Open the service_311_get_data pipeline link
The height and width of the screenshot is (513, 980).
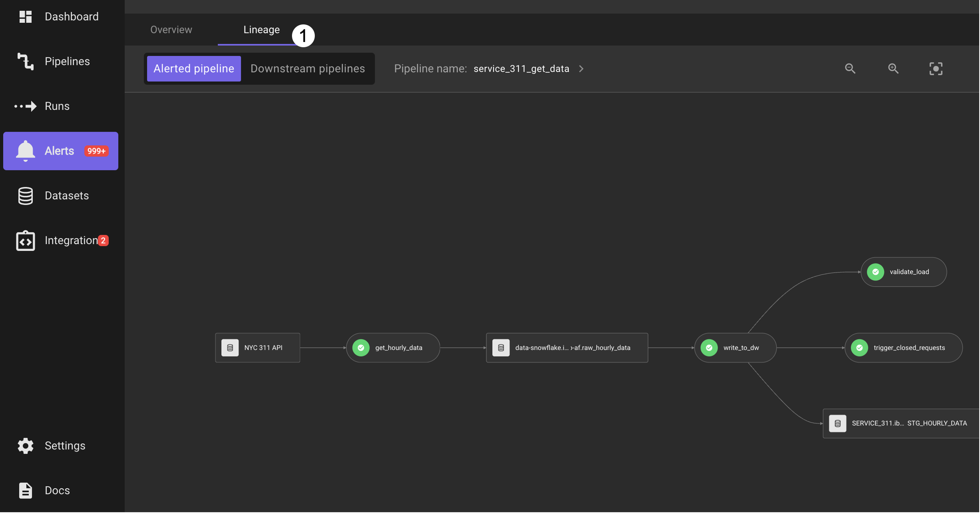[x=522, y=69]
